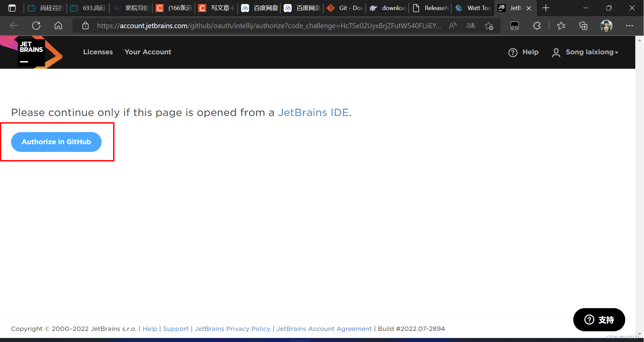The image size is (644, 342).
Task: Open tab actions menu icon
Action: [x=12, y=8]
